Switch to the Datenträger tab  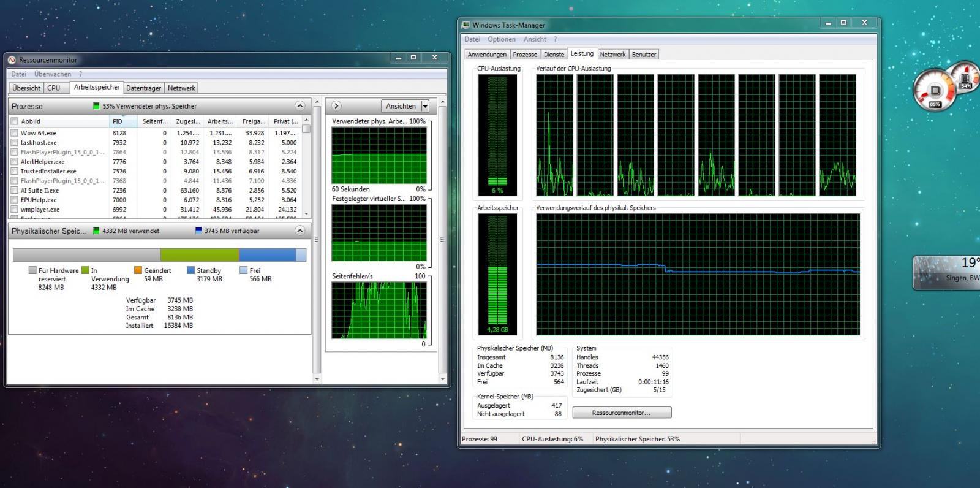[144, 88]
